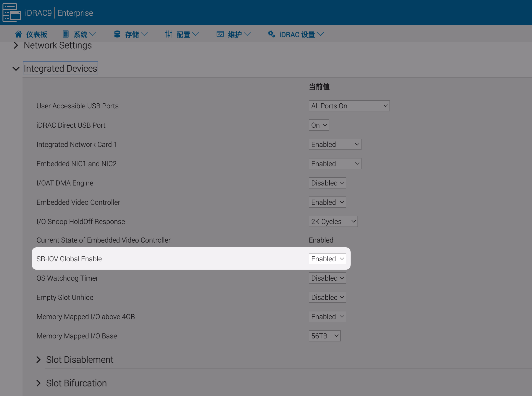Open the I/O Snoop HoldOff Response dropdown
The width and height of the screenshot is (532, 396).
[333, 222]
